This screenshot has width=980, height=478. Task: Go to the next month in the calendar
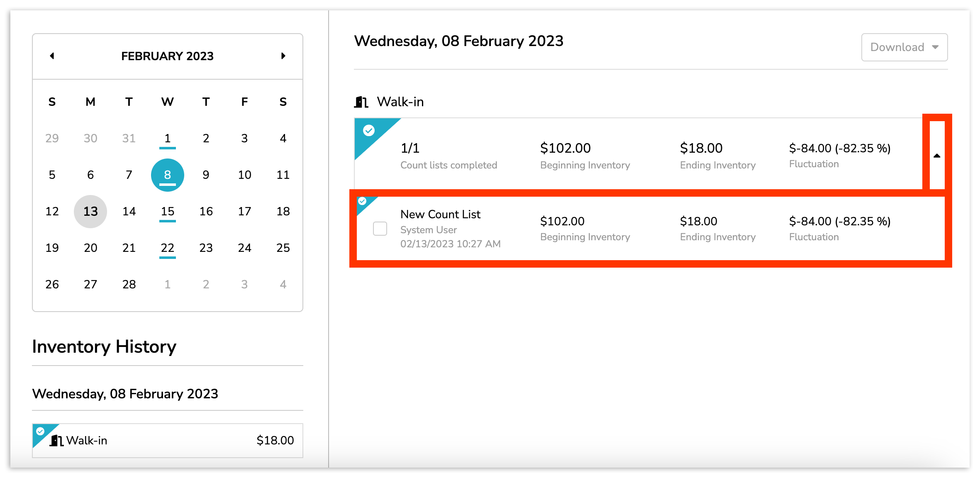283,56
